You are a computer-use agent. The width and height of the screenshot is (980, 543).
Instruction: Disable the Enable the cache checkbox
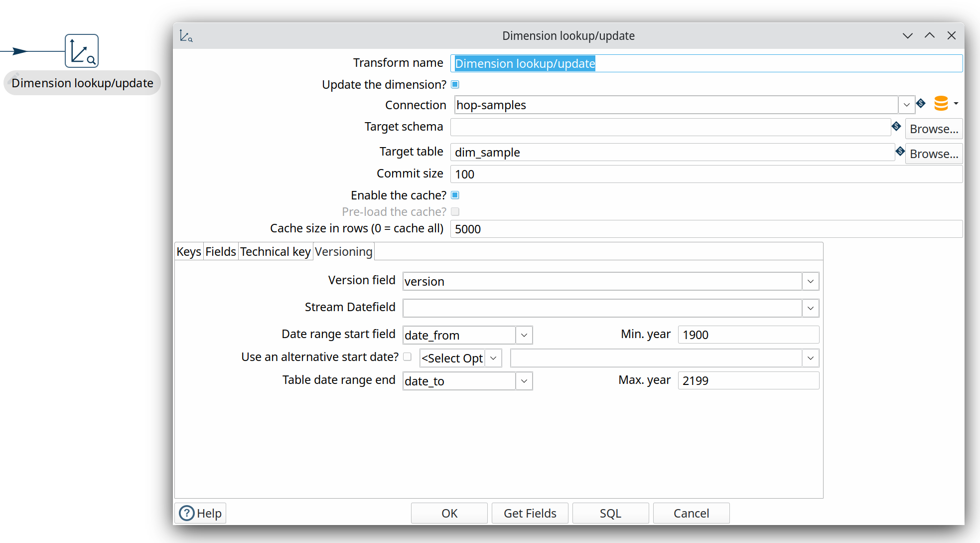click(x=455, y=195)
